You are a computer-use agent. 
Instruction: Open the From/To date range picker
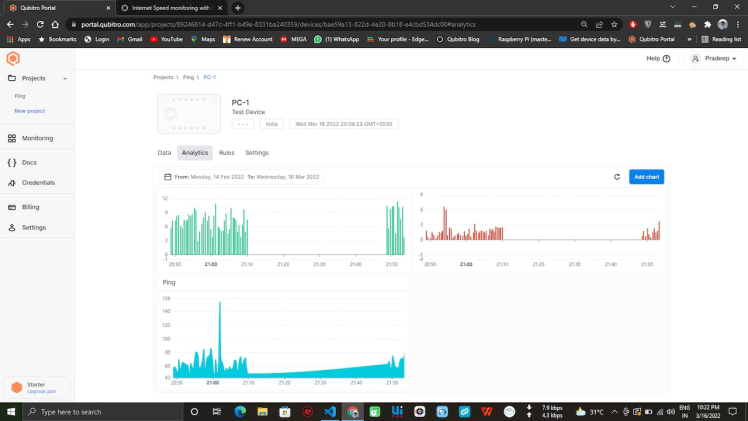tap(242, 177)
